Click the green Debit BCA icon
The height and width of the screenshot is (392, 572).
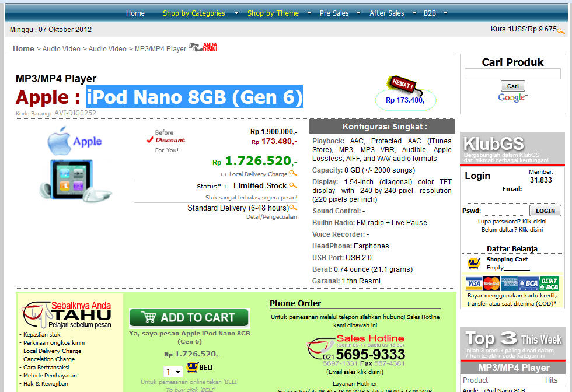(x=549, y=283)
